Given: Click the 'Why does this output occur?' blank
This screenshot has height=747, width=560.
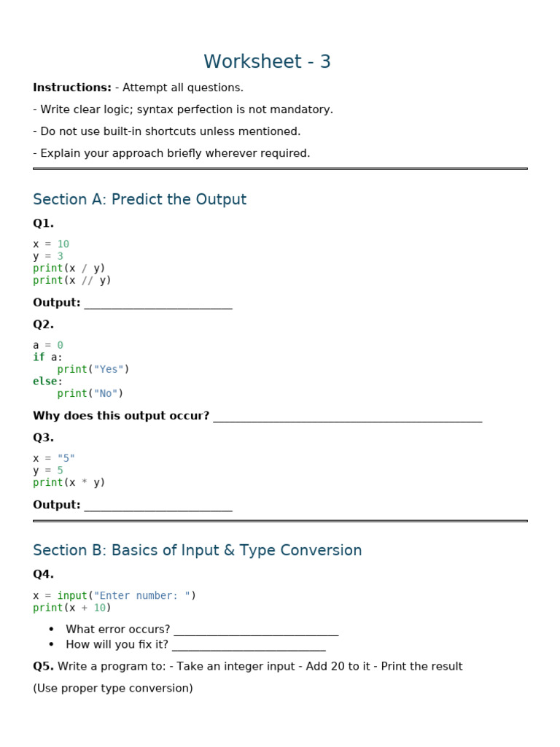Looking at the screenshot, I should [x=348, y=417].
